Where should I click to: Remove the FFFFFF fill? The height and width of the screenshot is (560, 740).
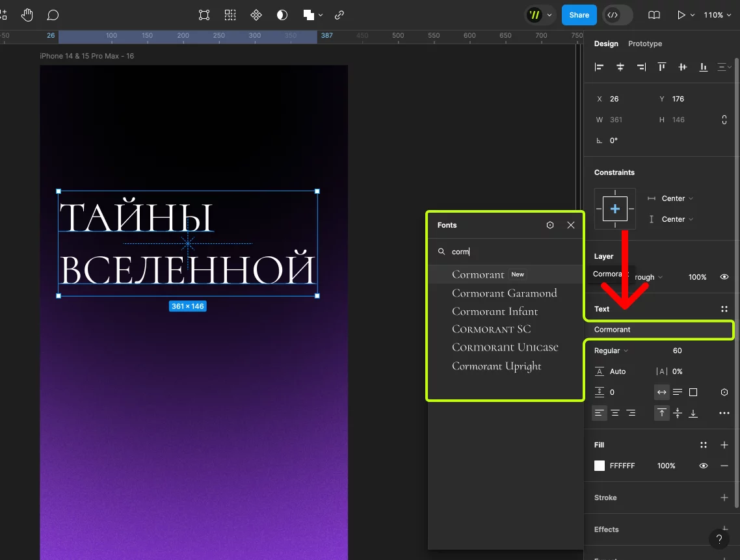click(x=724, y=466)
